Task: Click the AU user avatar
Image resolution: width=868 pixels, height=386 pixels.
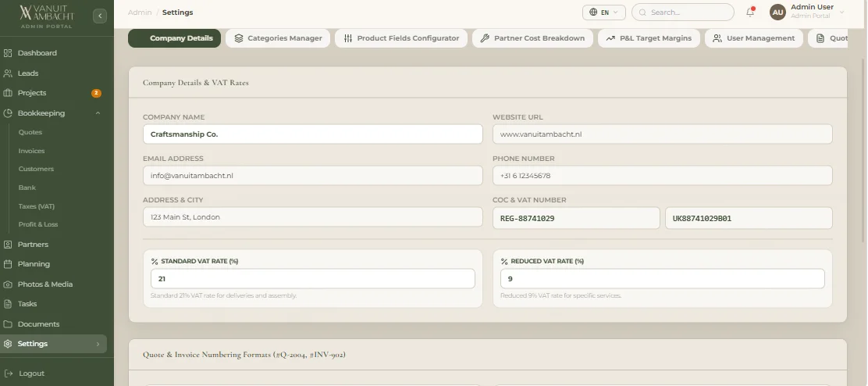Action: tap(777, 13)
